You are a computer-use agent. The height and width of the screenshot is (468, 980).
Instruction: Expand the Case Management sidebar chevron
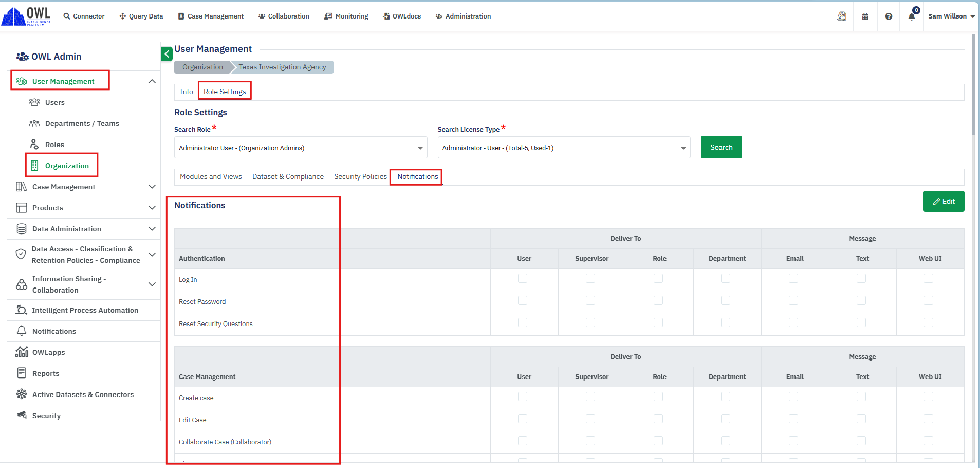click(152, 187)
